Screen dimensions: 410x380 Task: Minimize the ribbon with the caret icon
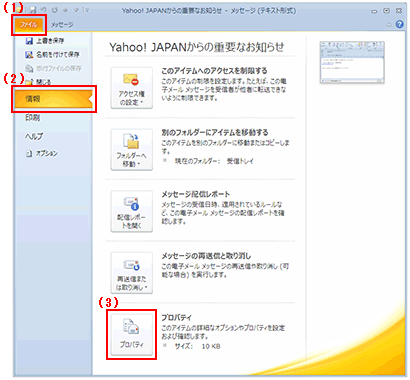tap(389, 24)
